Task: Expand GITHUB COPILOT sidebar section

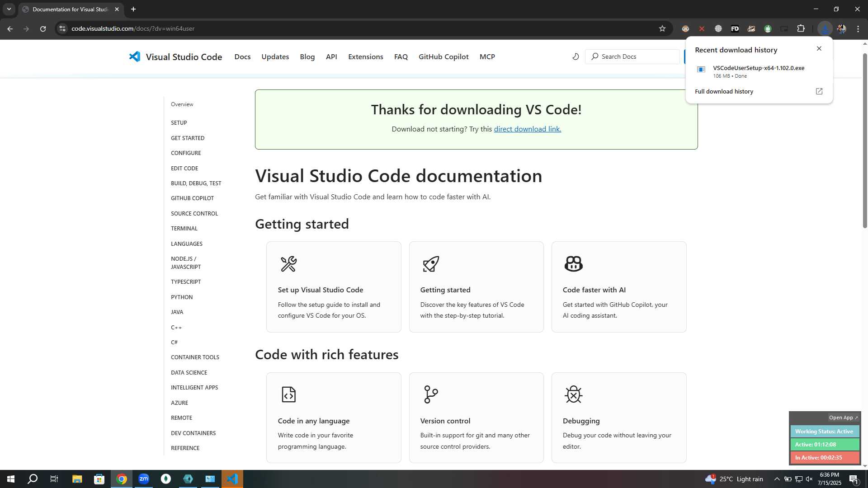Action: 192,198
